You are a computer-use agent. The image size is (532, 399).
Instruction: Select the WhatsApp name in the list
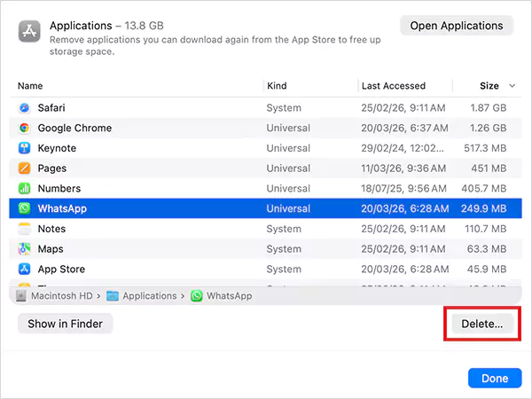pyautogui.click(x=62, y=208)
